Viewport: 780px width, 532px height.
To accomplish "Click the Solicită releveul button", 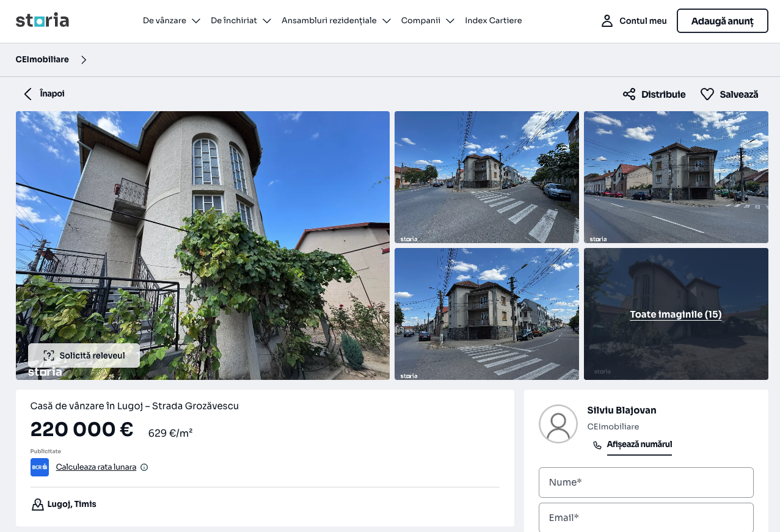I will pos(84,355).
